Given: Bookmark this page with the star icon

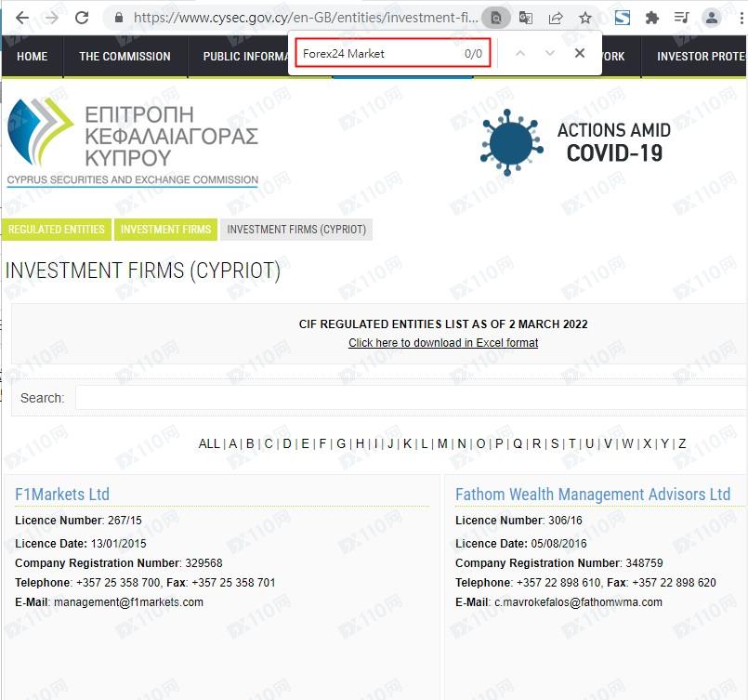Looking at the screenshot, I should point(585,18).
